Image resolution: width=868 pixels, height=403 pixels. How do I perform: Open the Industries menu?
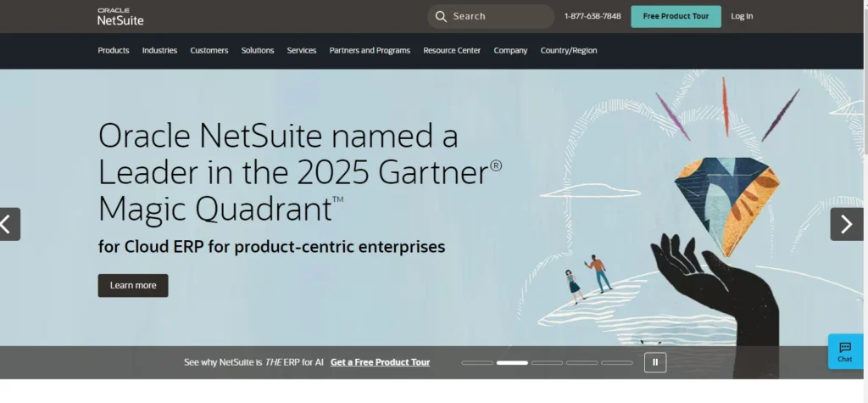tap(159, 50)
